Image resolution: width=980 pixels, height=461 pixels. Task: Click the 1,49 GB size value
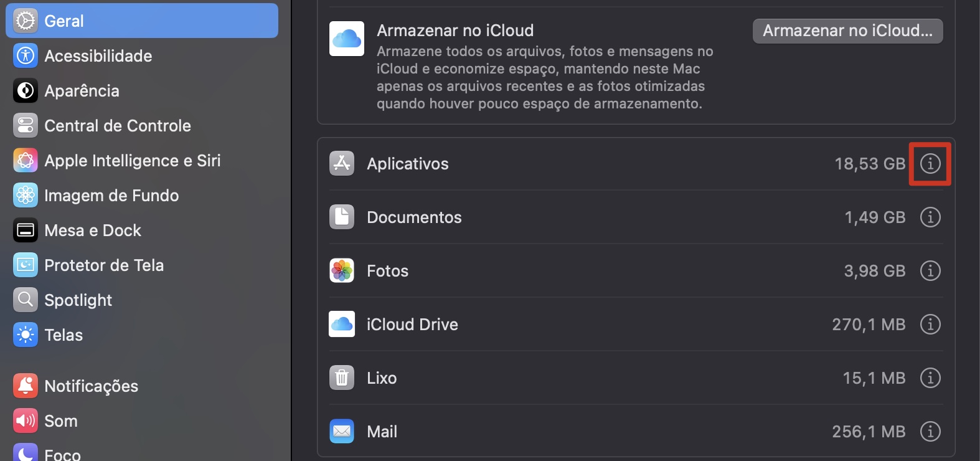(875, 217)
